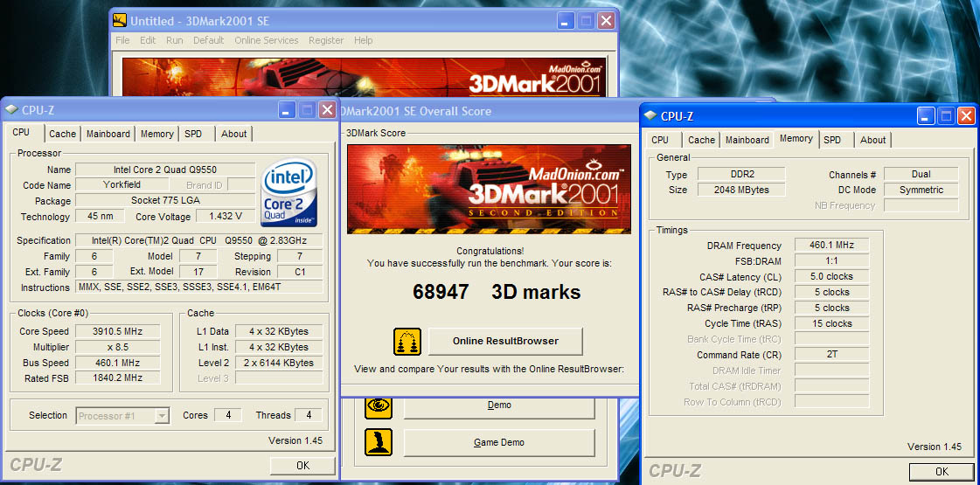Open the Run menu in 3DMark2001
This screenshot has width=980, height=485.
tap(174, 40)
